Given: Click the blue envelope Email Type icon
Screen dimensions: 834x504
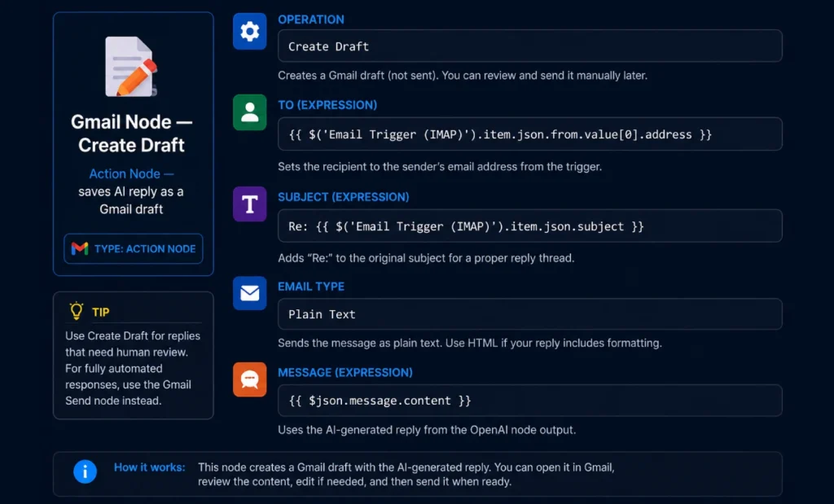Looking at the screenshot, I should click(x=249, y=293).
